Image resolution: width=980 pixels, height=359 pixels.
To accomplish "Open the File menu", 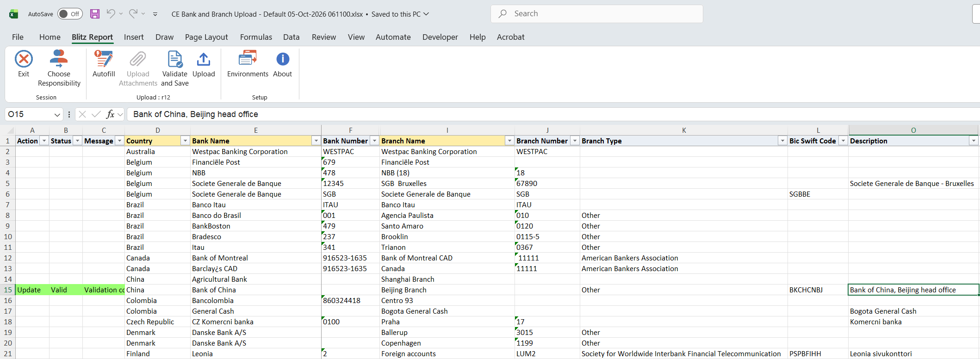I will point(18,37).
